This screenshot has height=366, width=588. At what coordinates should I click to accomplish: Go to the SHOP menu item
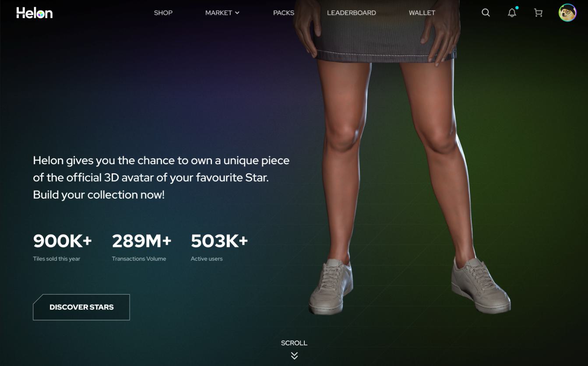pyautogui.click(x=163, y=13)
